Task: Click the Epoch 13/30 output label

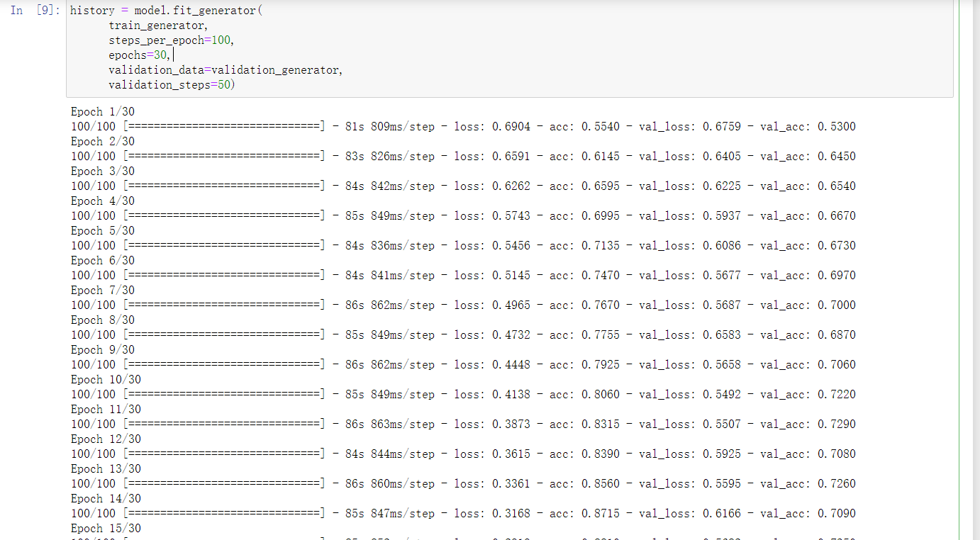Action: click(106, 469)
